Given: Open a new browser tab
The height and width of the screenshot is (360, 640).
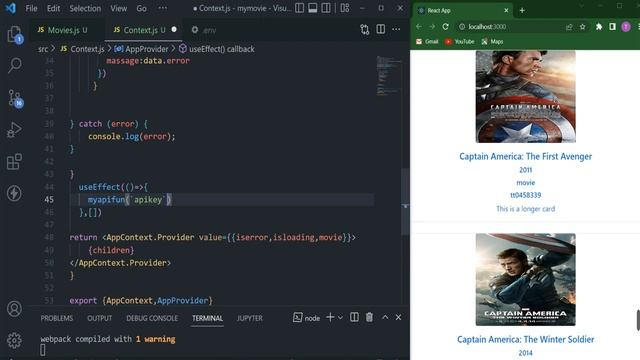Looking at the screenshot, I should (x=522, y=10).
